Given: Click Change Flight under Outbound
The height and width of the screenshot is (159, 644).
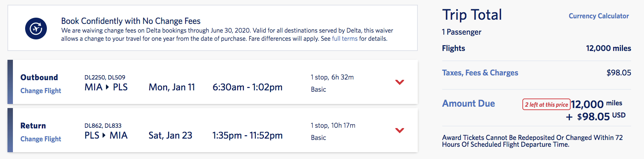Looking at the screenshot, I should (x=41, y=91).
